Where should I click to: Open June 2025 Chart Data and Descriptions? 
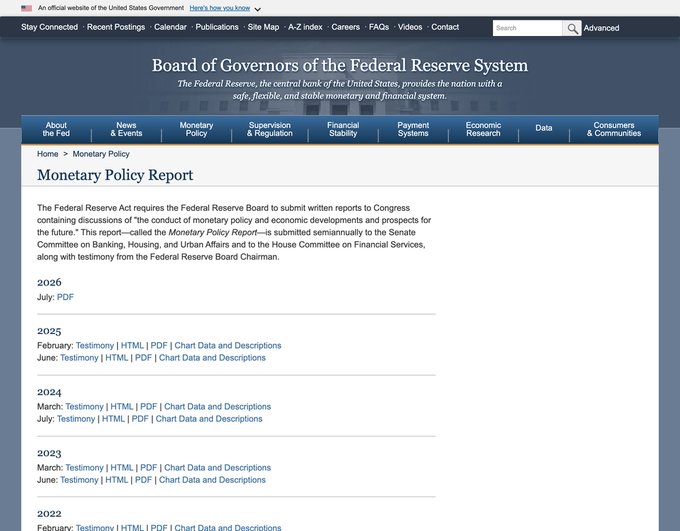[212, 358]
